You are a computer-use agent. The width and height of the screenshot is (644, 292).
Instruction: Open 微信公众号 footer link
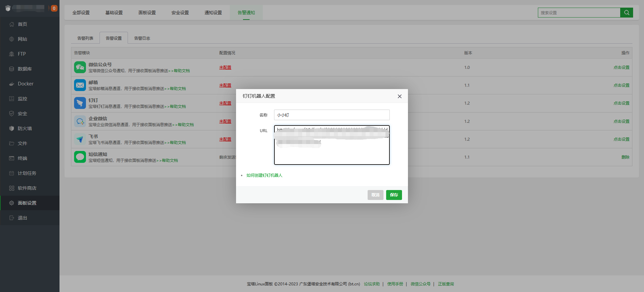tap(421, 284)
